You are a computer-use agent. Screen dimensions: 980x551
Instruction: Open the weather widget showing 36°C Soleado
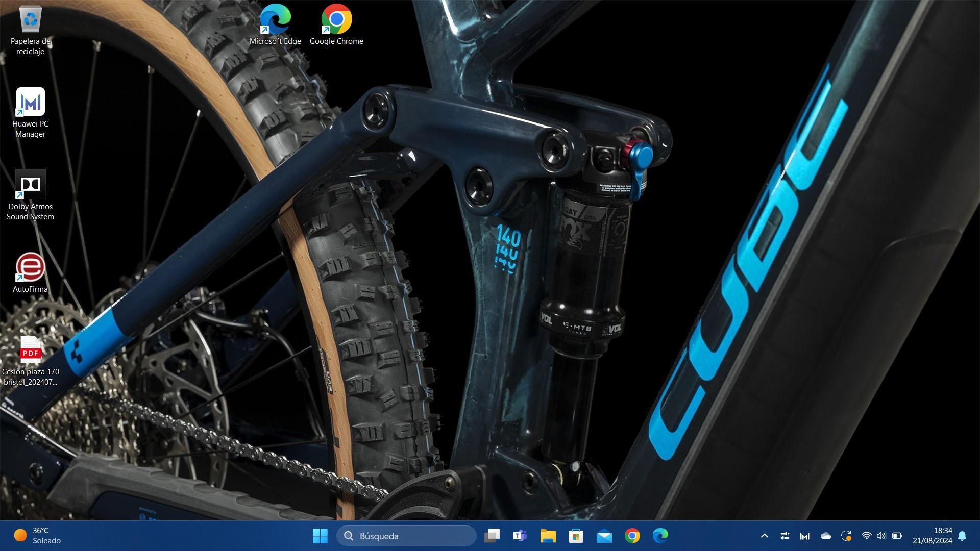pyautogui.click(x=38, y=536)
